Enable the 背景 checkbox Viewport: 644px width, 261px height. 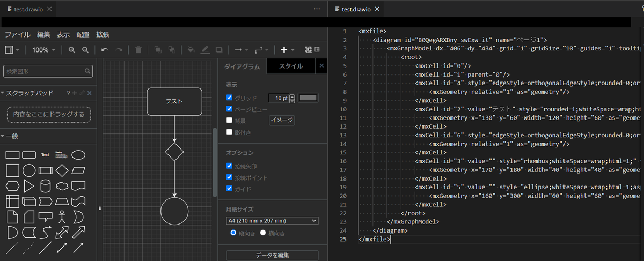point(229,120)
